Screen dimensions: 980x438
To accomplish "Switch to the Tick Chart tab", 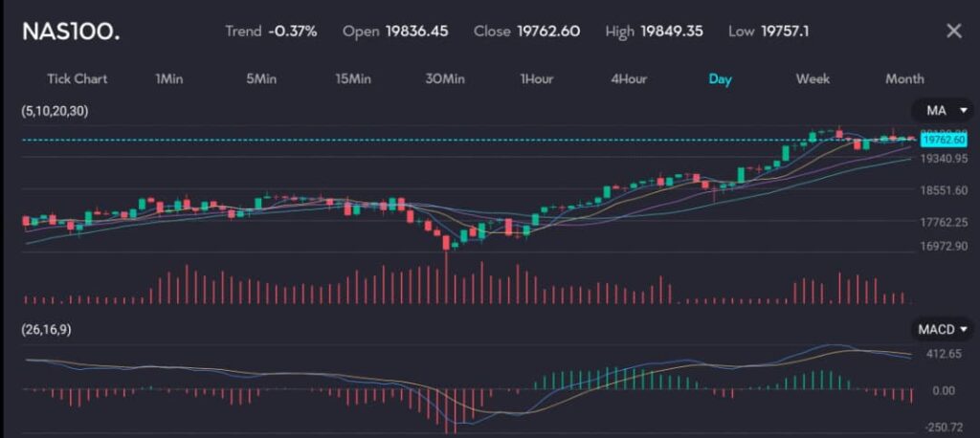I will click(x=78, y=78).
